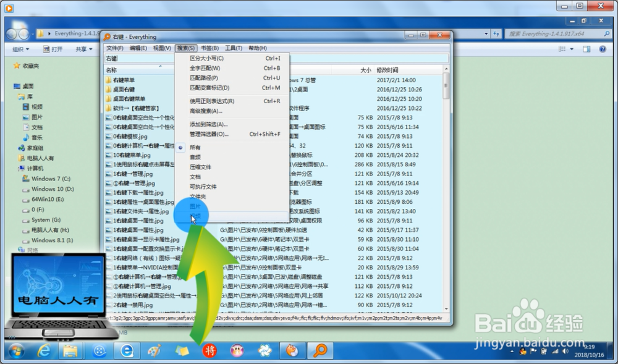The width and height of the screenshot is (618, 364).
Task: Select Windows 10 (D:) drive
Action: [x=53, y=189]
